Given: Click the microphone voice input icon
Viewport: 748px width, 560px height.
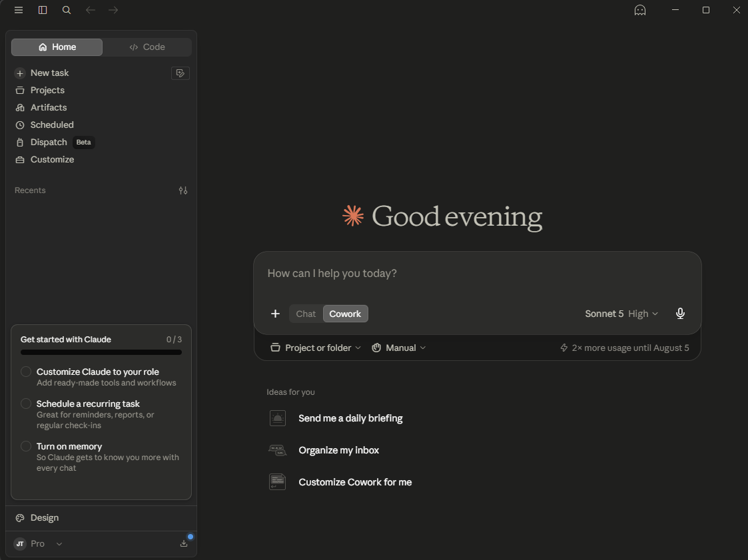Looking at the screenshot, I should 680,314.
